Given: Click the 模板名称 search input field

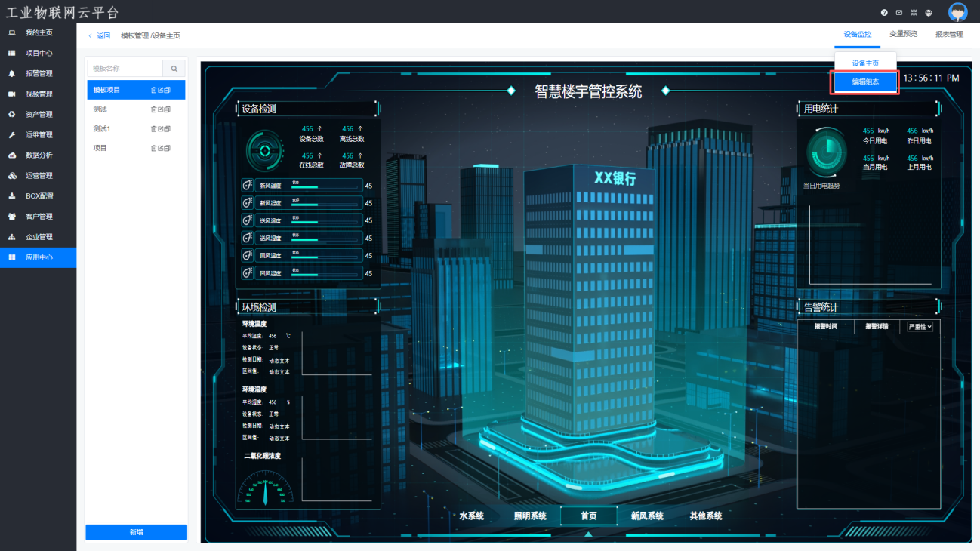Looking at the screenshot, I should pyautogui.click(x=125, y=69).
